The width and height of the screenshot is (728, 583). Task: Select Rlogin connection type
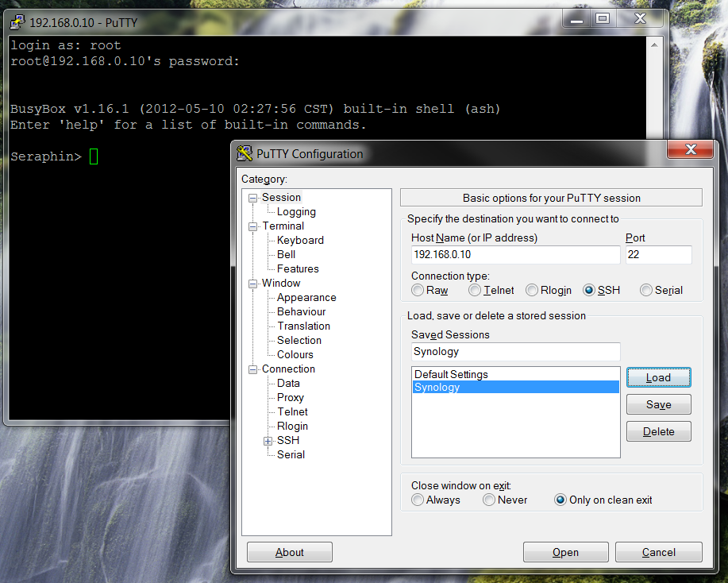(x=549, y=291)
